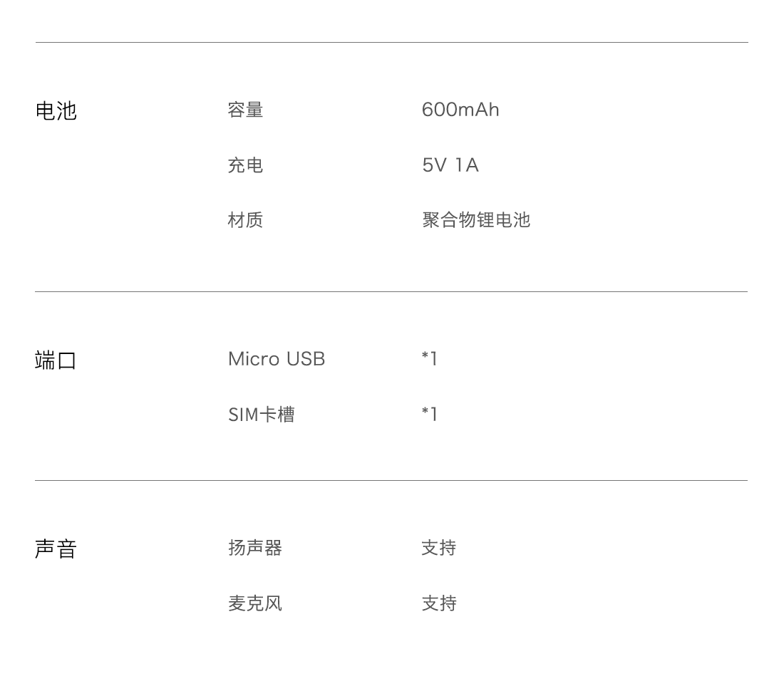Screen dimensions: 784x681
Task: Click the 充电 spec label
Action: click(x=245, y=165)
